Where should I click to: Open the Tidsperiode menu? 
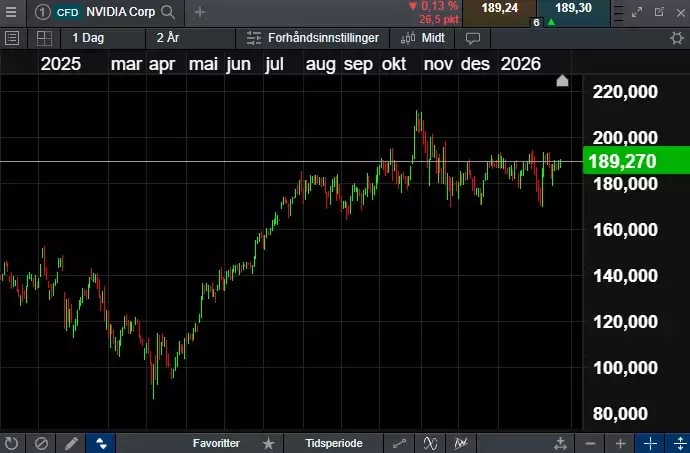pos(334,442)
